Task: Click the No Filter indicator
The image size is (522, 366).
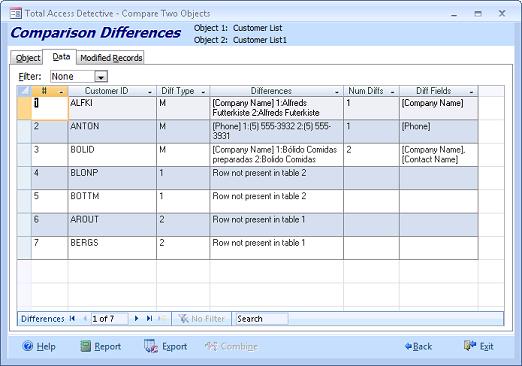Action: [x=201, y=319]
